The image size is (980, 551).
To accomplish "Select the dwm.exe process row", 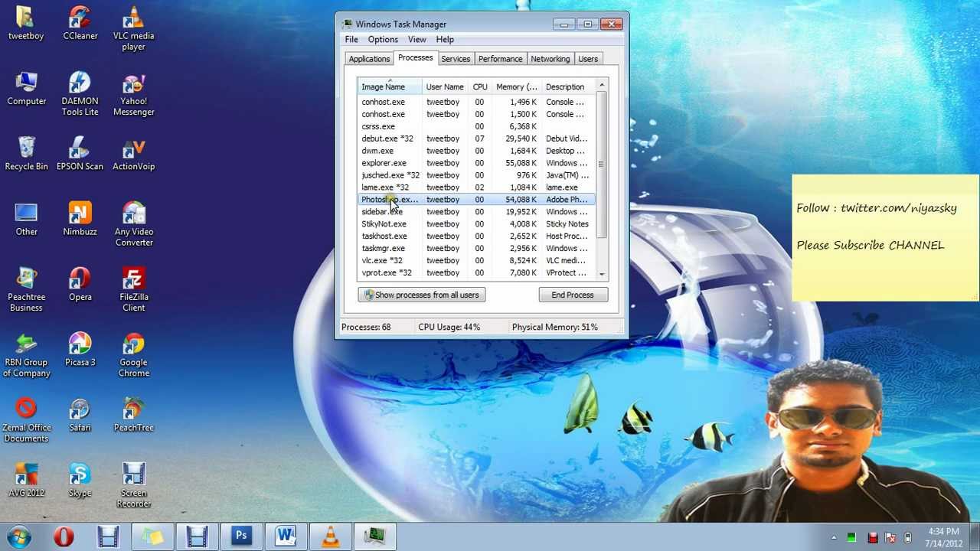I will (x=476, y=151).
